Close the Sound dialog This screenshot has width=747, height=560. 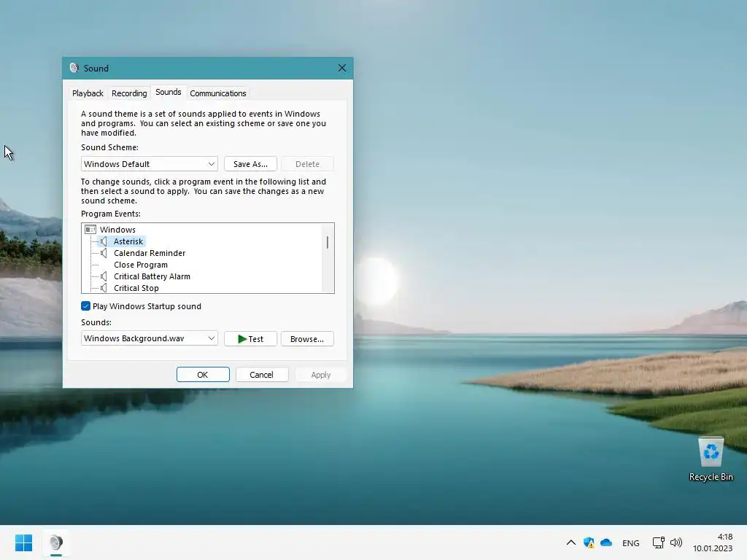click(x=342, y=68)
